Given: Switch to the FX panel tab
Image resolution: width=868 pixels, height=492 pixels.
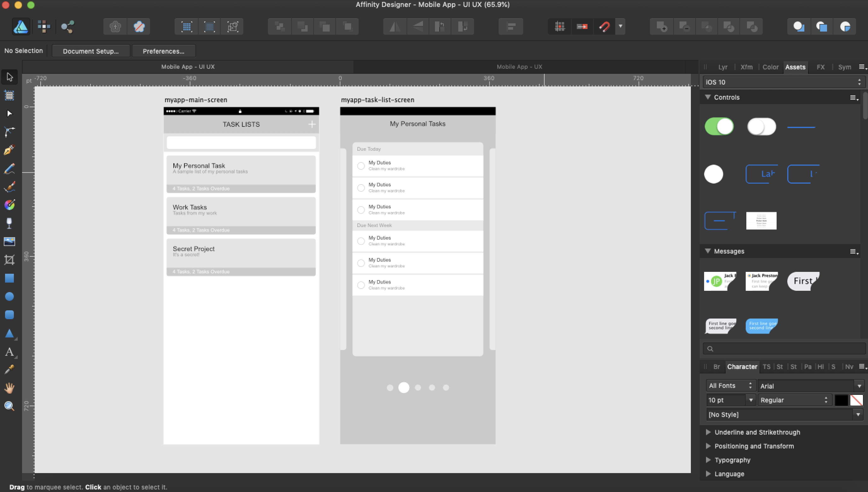Looking at the screenshot, I should (821, 67).
